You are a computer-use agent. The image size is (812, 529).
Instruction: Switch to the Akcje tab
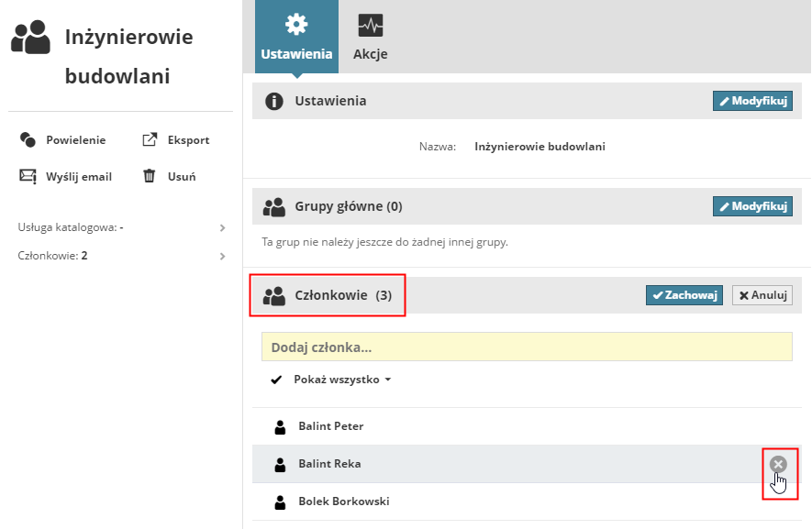coord(371,37)
